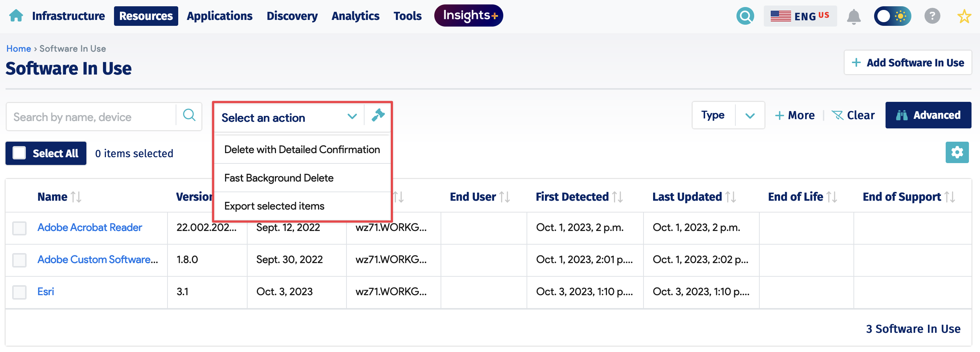This screenshot has height=352, width=980.
Task: Open the column settings gear icon
Action: coord(956,152)
